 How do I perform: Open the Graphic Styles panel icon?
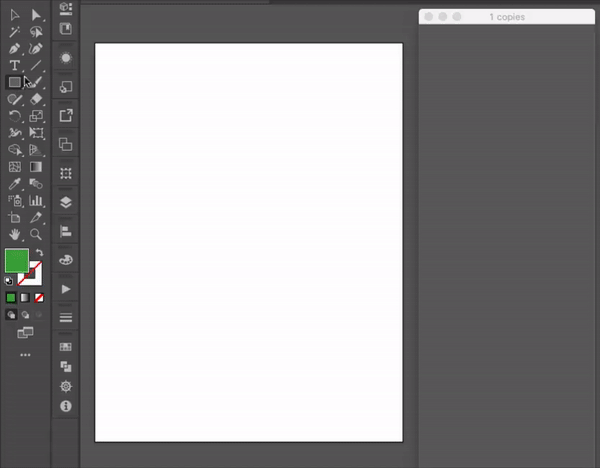tap(66, 87)
